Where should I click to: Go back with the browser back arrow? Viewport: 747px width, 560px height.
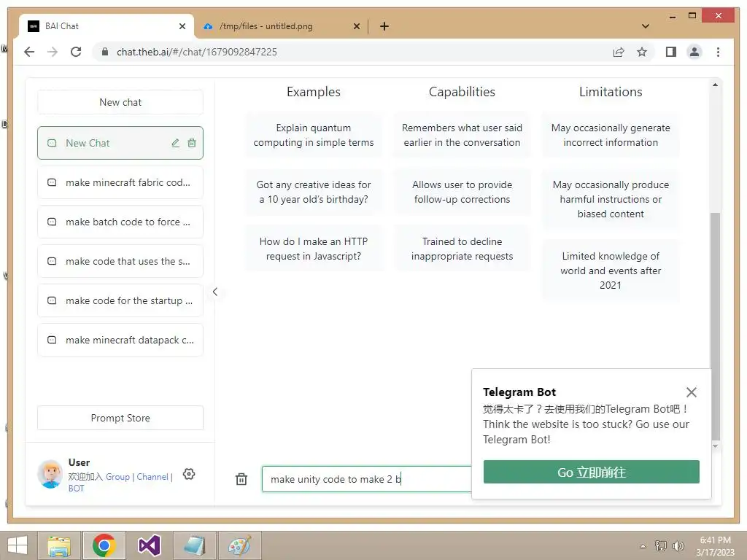(x=29, y=52)
